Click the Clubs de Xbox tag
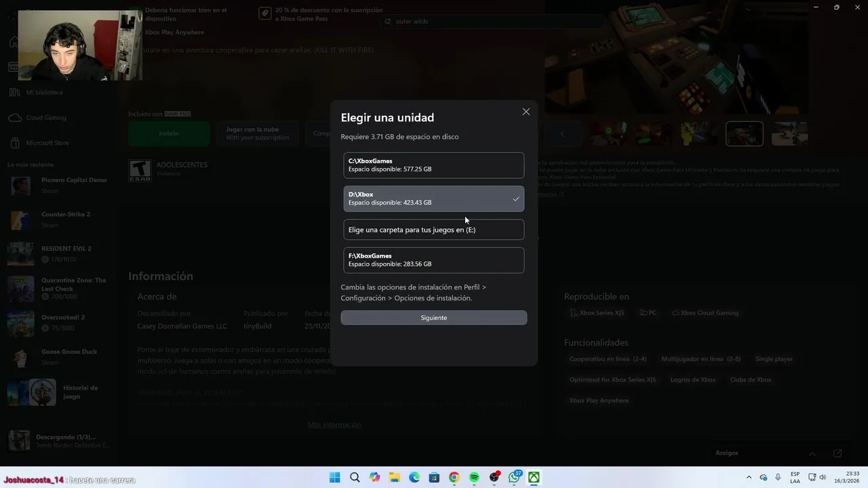 [x=751, y=380]
